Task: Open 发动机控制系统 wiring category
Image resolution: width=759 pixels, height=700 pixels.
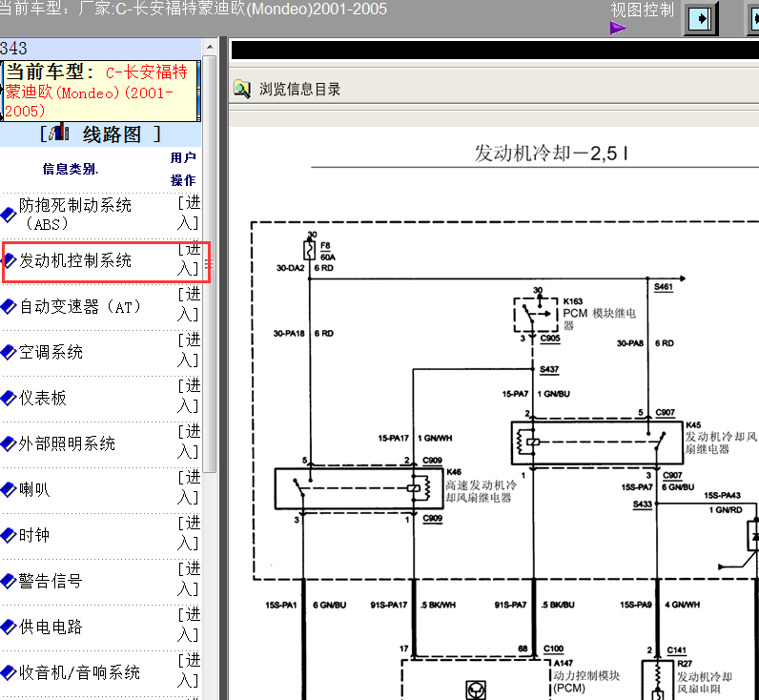Action: (75, 261)
